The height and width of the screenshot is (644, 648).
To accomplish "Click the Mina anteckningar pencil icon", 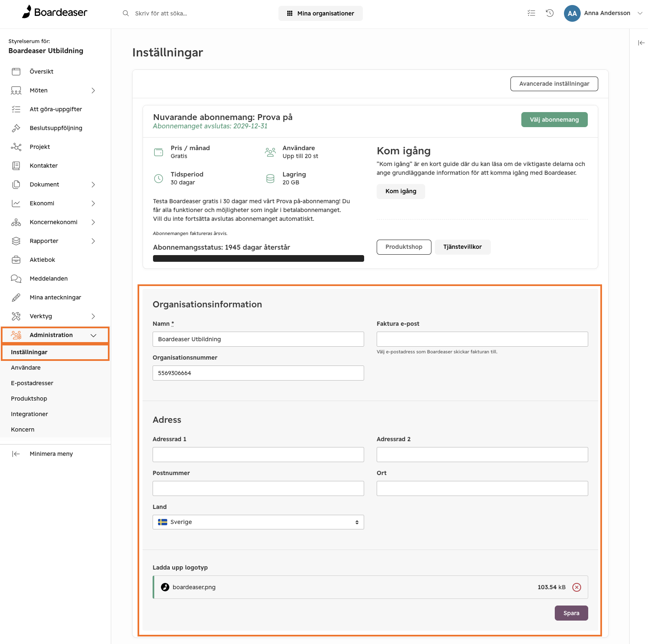I will 16,297.
